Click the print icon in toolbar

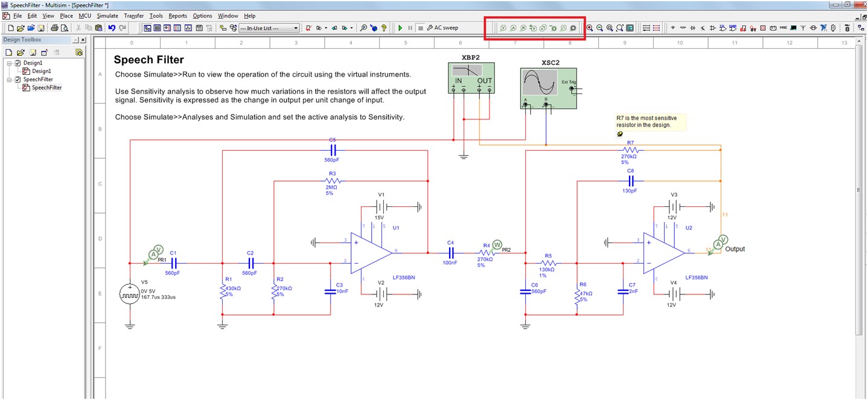[54, 28]
